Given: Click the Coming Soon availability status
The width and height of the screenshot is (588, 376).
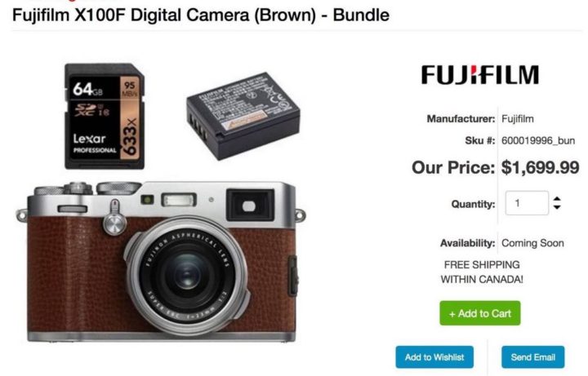Looking at the screenshot, I should (x=532, y=243).
